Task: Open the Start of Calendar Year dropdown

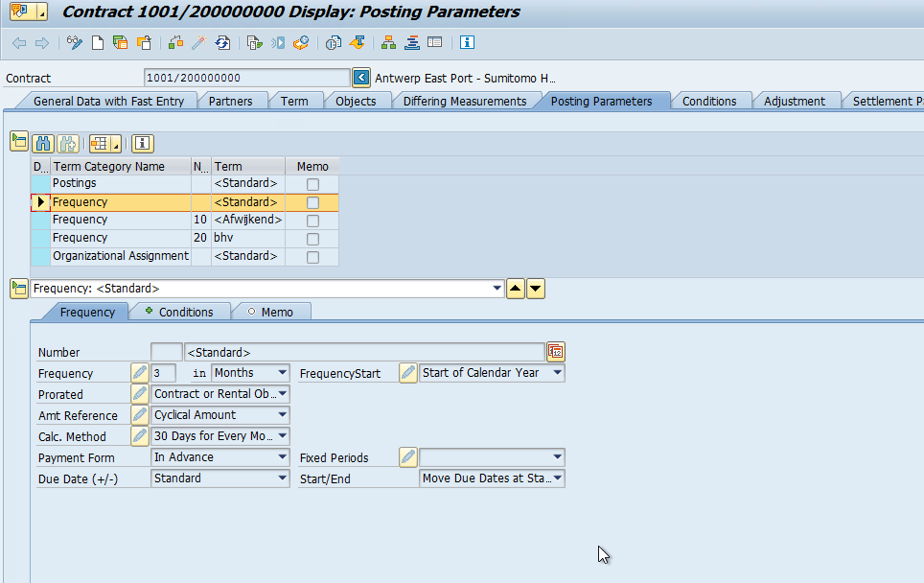Action: point(557,373)
